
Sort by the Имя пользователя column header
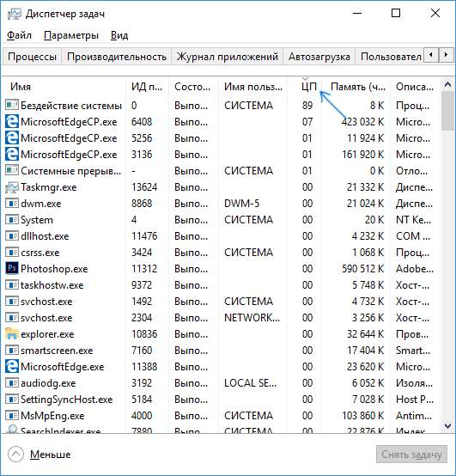252,87
